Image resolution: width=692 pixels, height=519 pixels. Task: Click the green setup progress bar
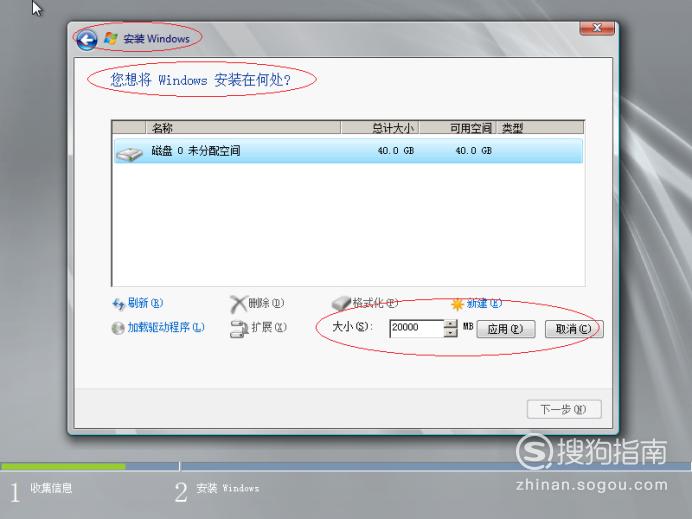(x=63, y=466)
